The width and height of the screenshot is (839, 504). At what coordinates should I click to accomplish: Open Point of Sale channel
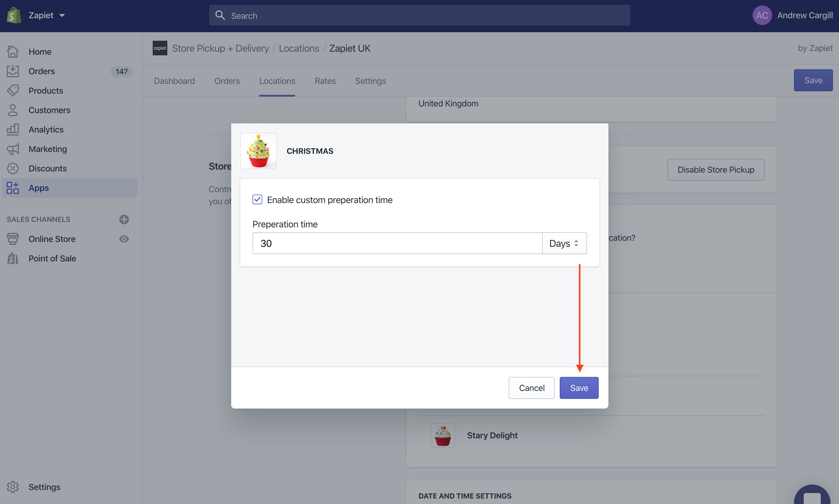click(52, 258)
